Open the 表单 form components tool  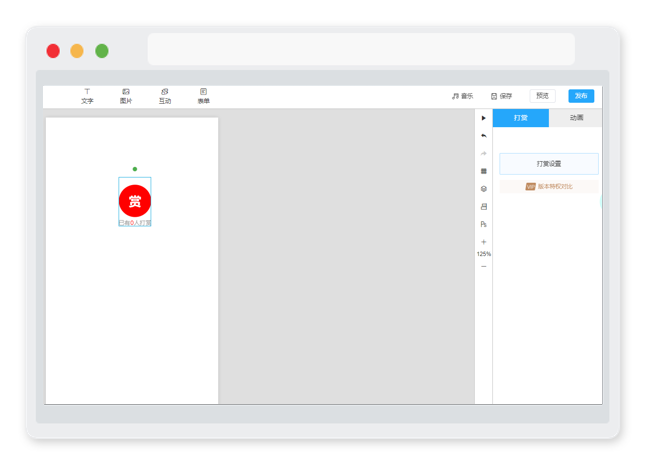pos(204,96)
